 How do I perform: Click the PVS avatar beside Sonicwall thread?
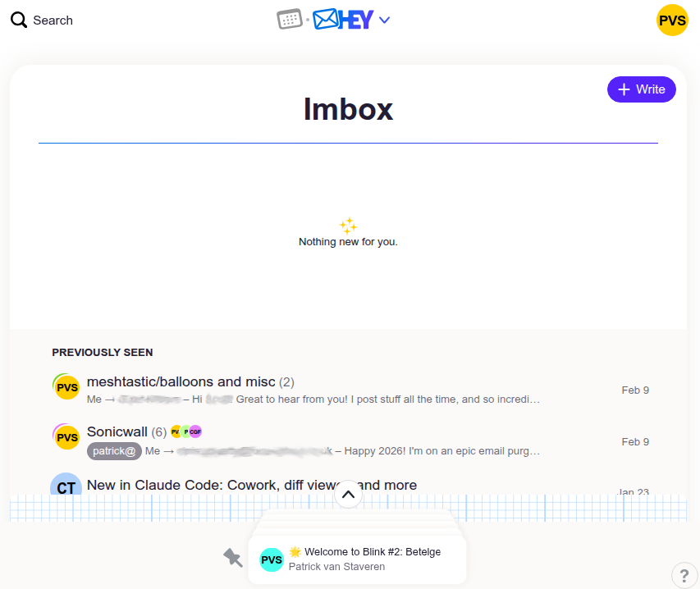(x=66, y=437)
